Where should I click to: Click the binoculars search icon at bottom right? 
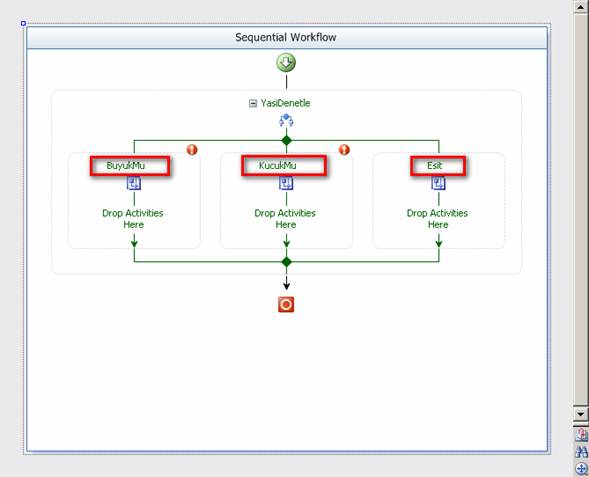[581, 451]
